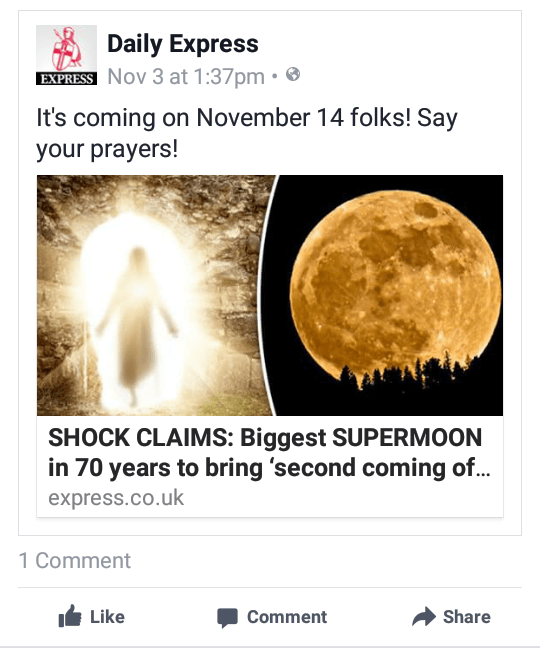Screen dimensions: 540x648
Task: Open the Nov 3 at 1:37pm timestamp
Action: click(x=186, y=77)
